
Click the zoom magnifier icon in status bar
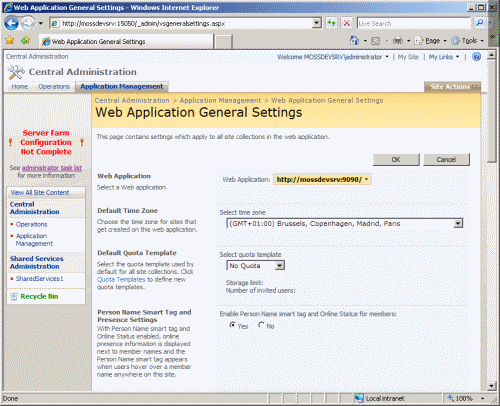[450, 398]
